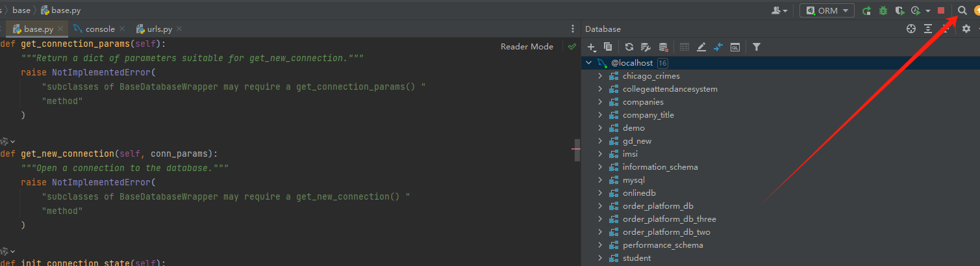Viewport: 980px width, 266px height.
Task: Open the ORM run configuration dropdown
Action: [827, 10]
